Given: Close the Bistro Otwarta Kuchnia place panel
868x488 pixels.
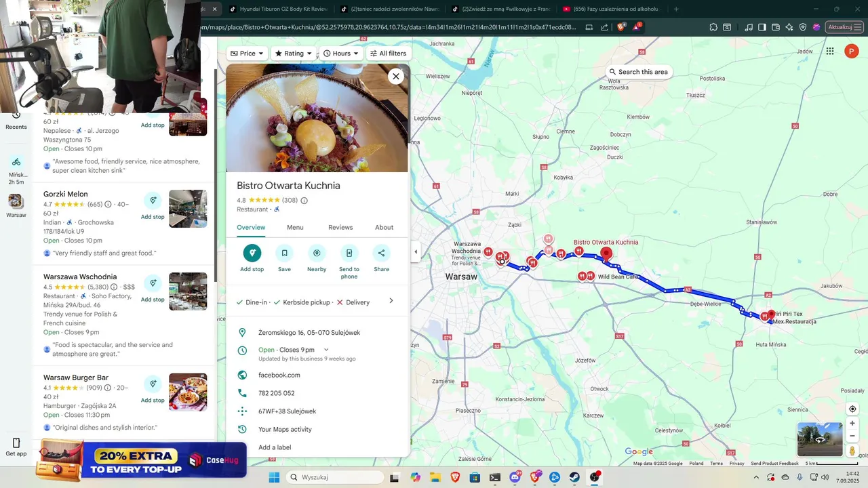Looking at the screenshot, I should [x=396, y=77].
